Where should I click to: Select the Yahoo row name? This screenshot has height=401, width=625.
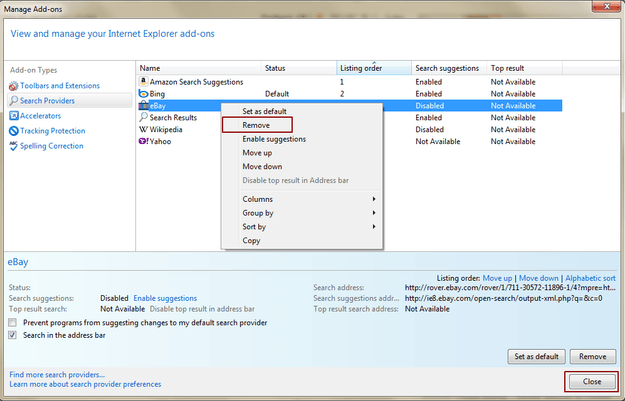(x=160, y=141)
